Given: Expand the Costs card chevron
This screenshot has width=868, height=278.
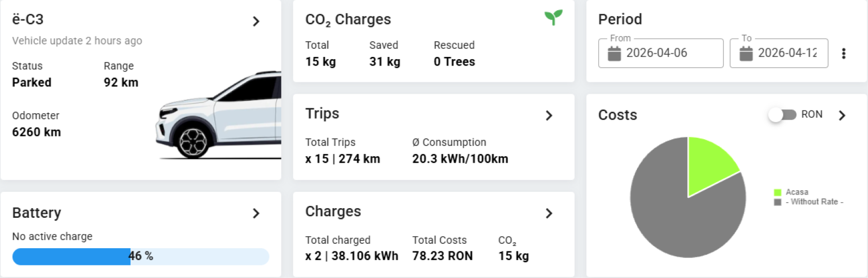Looking at the screenshot, I should [x=842, y=115].
